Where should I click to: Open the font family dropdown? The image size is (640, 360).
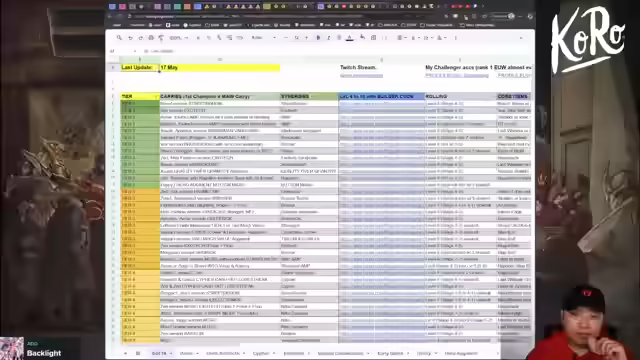point(263,38)
